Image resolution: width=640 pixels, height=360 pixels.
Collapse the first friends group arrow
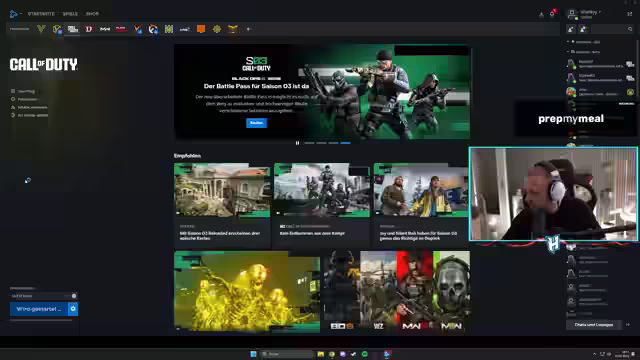click(568, 42)
